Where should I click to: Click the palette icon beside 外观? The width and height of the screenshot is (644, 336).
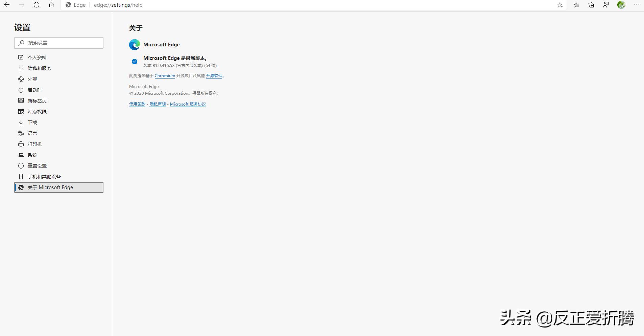[x=21, y=79]
